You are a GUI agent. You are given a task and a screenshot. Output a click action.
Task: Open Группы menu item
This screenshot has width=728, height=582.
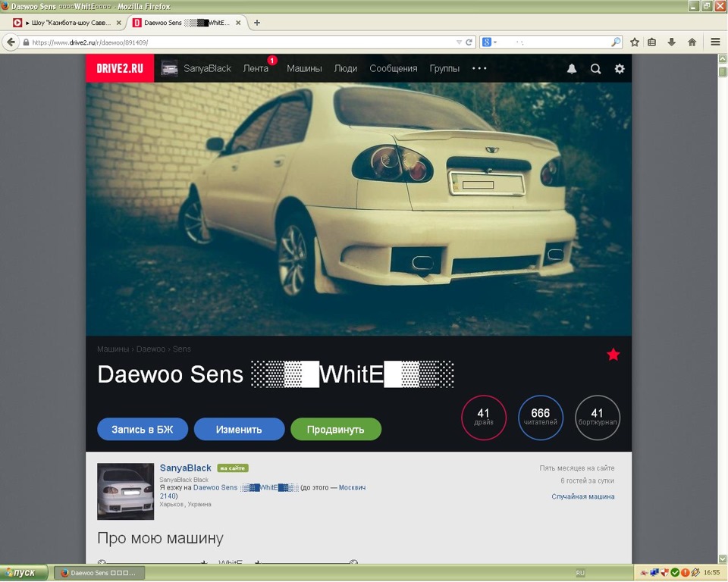pos(444,68)
